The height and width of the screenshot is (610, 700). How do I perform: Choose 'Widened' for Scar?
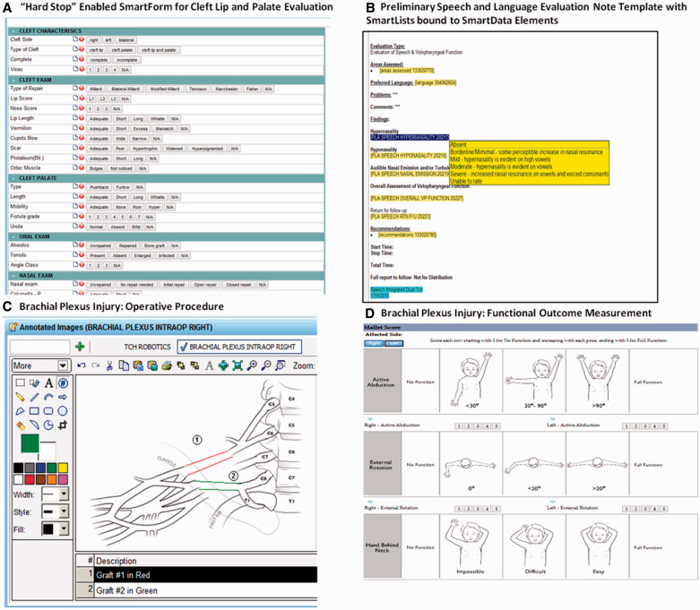coord(174,149)
